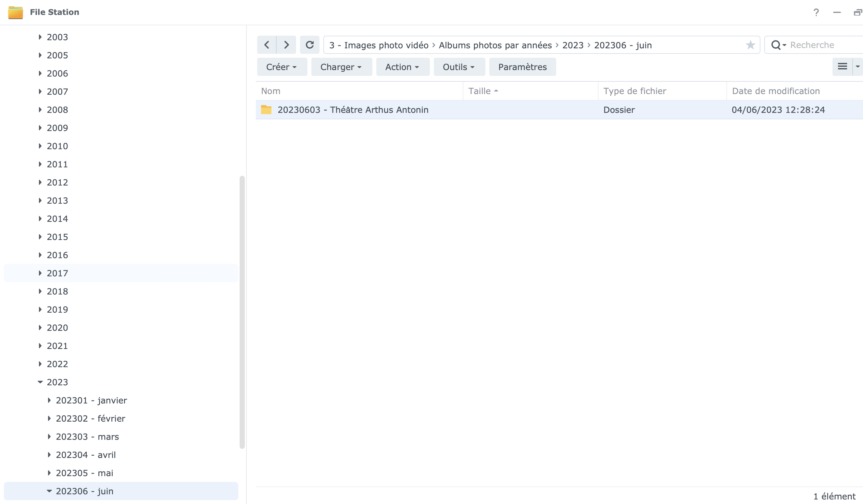
Task: Open the view mode dropdown arrow
Action: [857, 66]
